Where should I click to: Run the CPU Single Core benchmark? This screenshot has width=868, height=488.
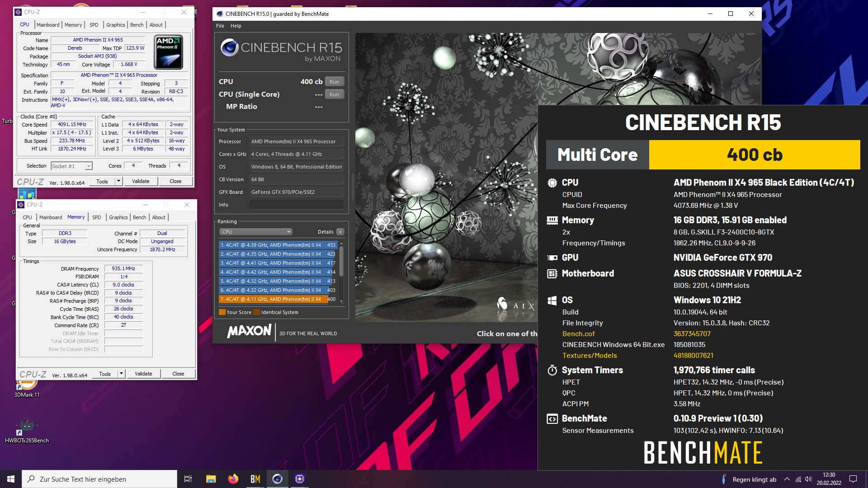click(335, 94)
